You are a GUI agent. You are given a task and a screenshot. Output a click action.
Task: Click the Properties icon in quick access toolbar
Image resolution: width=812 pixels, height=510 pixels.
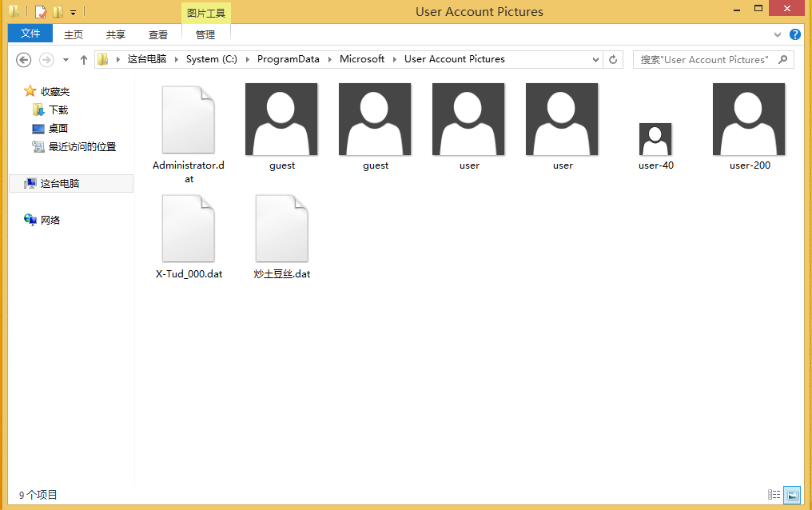[40, 12]
